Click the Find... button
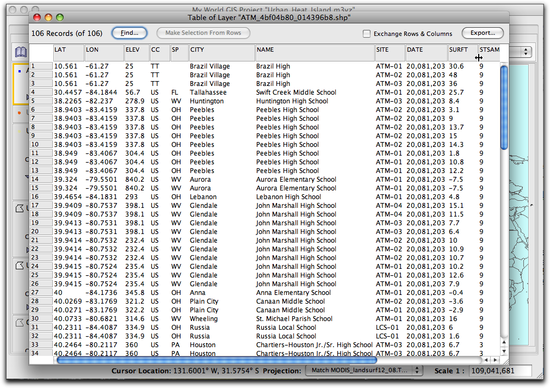Screen dimensions: 550x388 129,33
